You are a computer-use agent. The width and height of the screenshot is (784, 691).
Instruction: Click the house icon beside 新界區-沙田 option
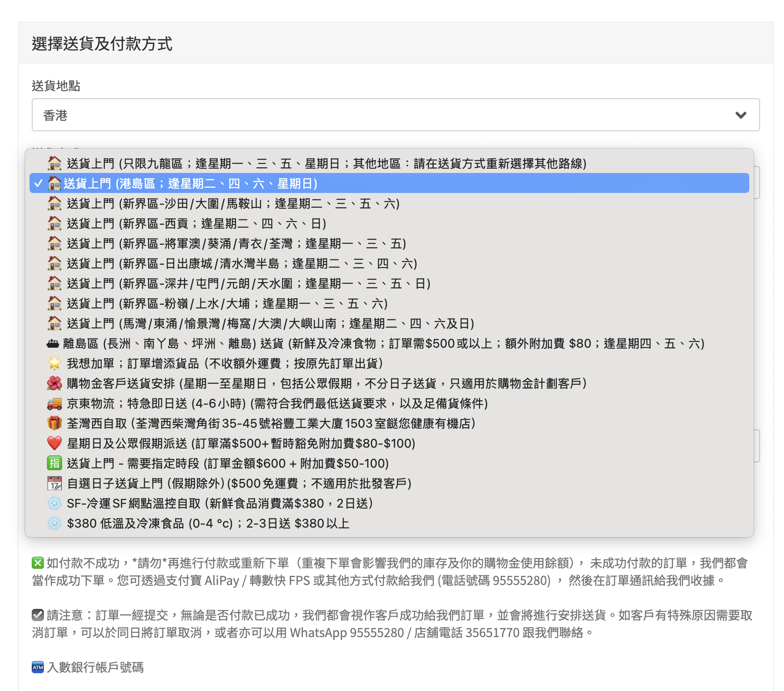[54, 203]
